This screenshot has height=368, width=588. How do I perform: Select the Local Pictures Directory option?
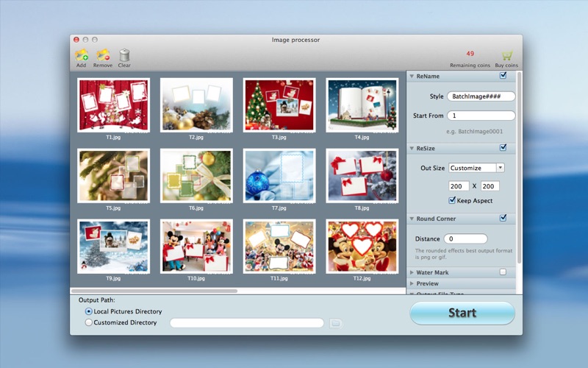click(x=88, y=311)
